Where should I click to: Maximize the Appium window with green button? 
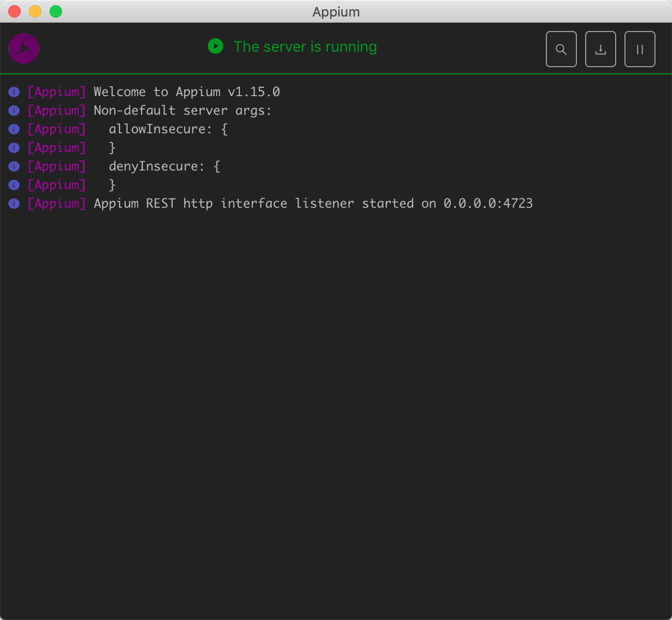[56, 11]
